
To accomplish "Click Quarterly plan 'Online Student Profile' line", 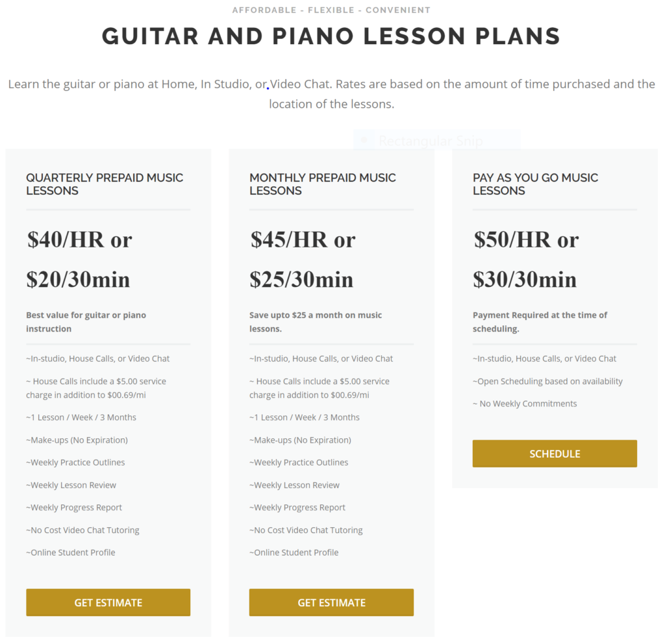I will (70, 552).
